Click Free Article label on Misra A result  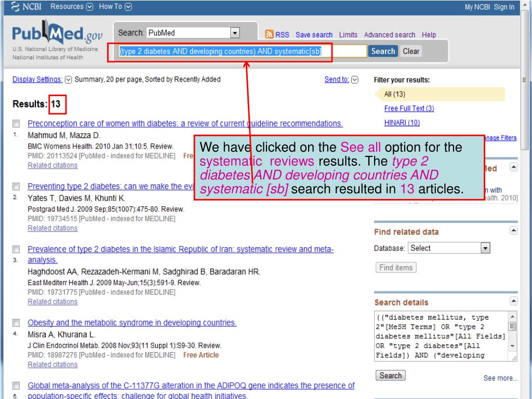pos(201,355)
